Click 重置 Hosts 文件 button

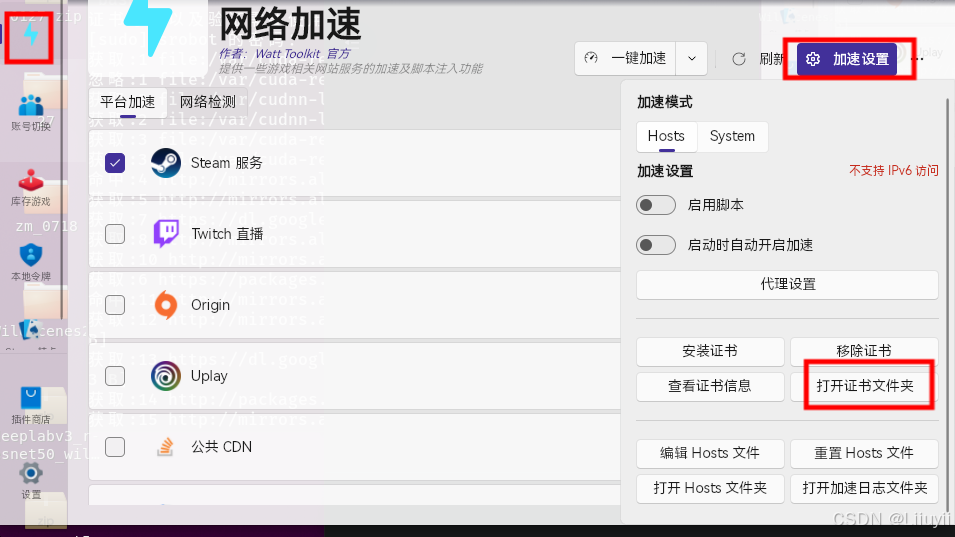pos(864,453)
